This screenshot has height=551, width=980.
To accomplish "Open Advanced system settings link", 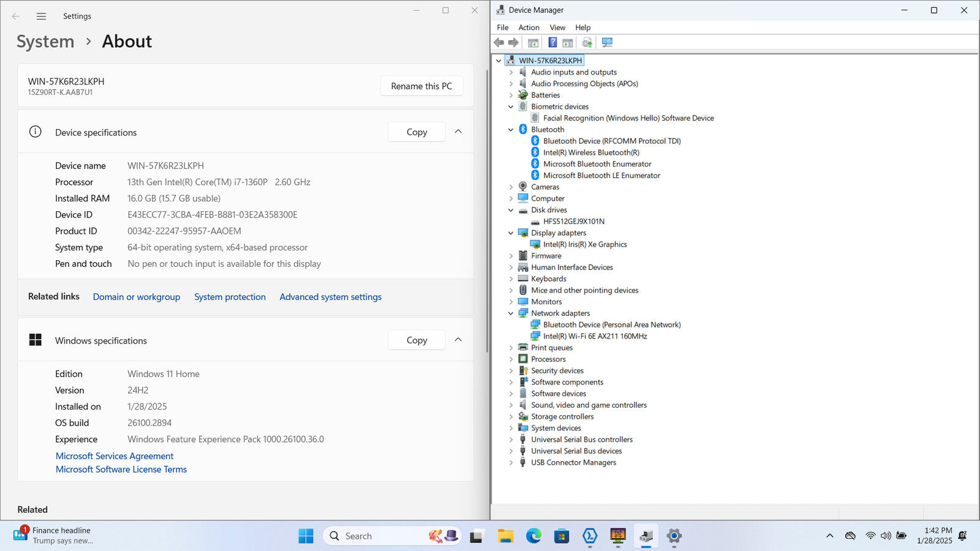I will coord(330,297).
